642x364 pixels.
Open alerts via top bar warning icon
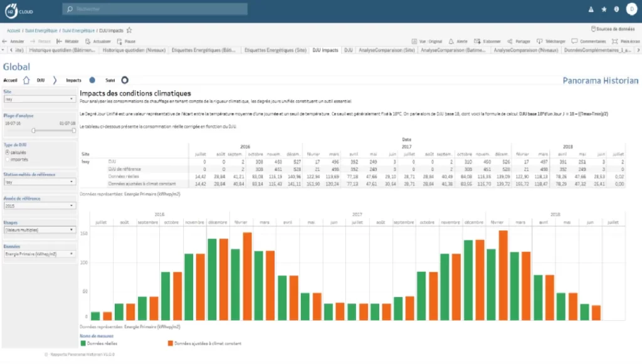coord(591,9)
